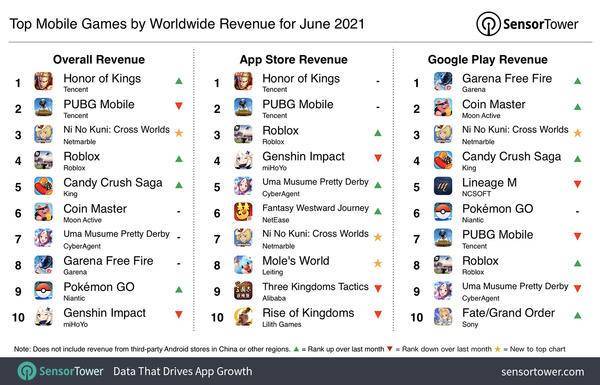The image size is (600, 385).
Task: Click the Pokémon GO icon in Google Play Revenue
Action: [443, 212]
